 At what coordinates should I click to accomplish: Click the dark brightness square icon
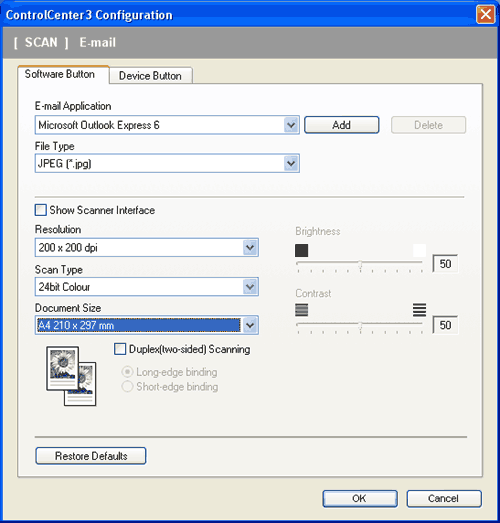tap(302, 250)
